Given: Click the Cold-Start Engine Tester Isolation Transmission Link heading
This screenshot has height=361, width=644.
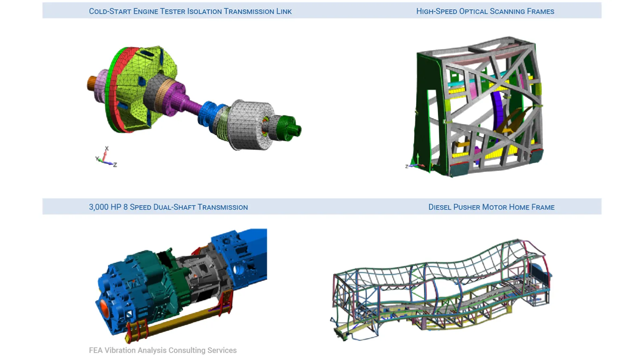Looking at the screenshot, I should (x=190, y=11).
